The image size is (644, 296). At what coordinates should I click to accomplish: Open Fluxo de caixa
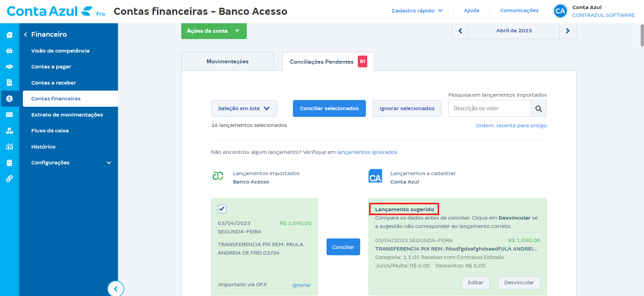pos(50,131)
